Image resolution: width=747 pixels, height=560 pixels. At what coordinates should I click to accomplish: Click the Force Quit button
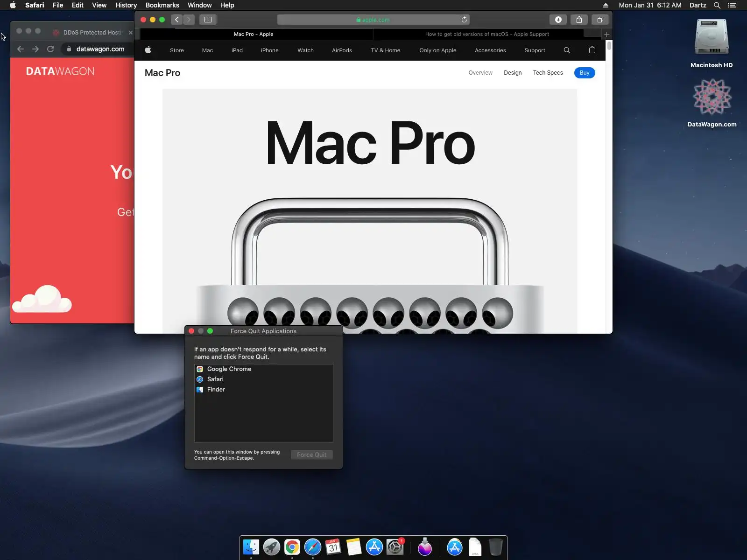pos(312,455)
